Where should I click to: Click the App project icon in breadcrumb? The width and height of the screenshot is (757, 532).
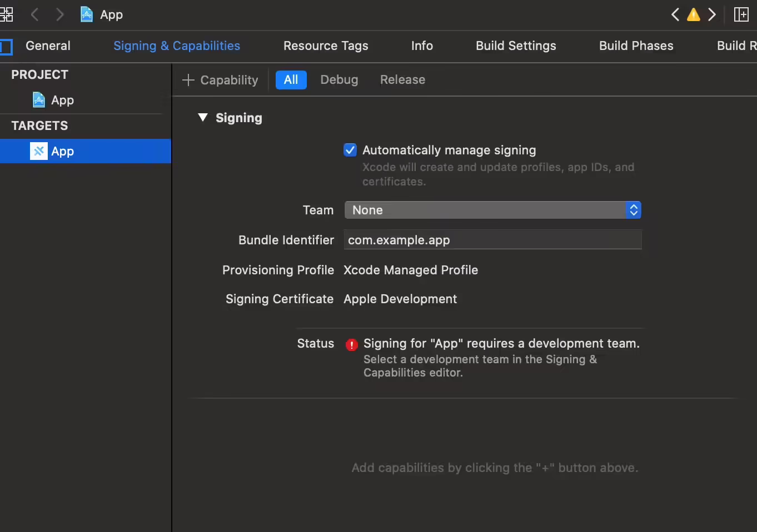tap(87, 14)
